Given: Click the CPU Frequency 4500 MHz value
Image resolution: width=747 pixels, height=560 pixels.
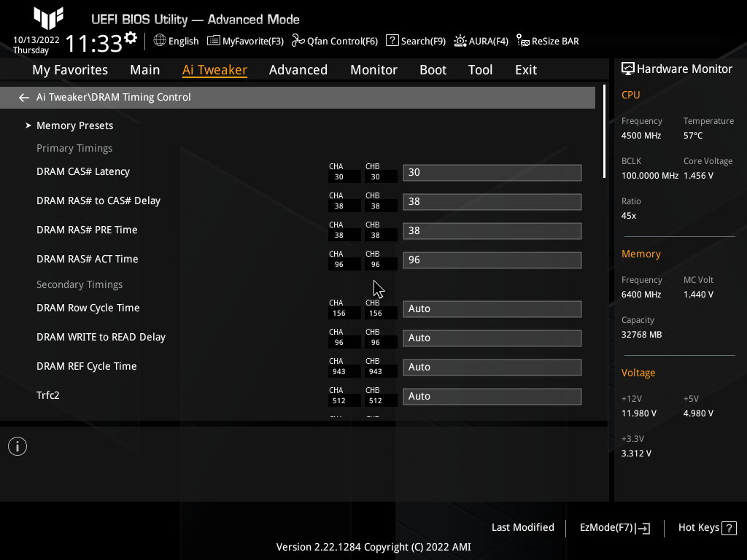Looking at the screenshot, I should click(x=641, y=135).
